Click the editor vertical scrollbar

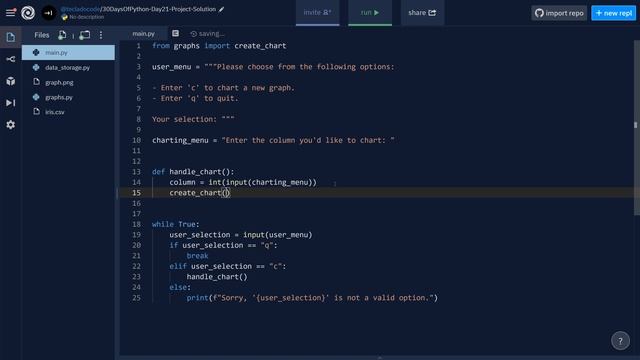[x=636, y=128]
